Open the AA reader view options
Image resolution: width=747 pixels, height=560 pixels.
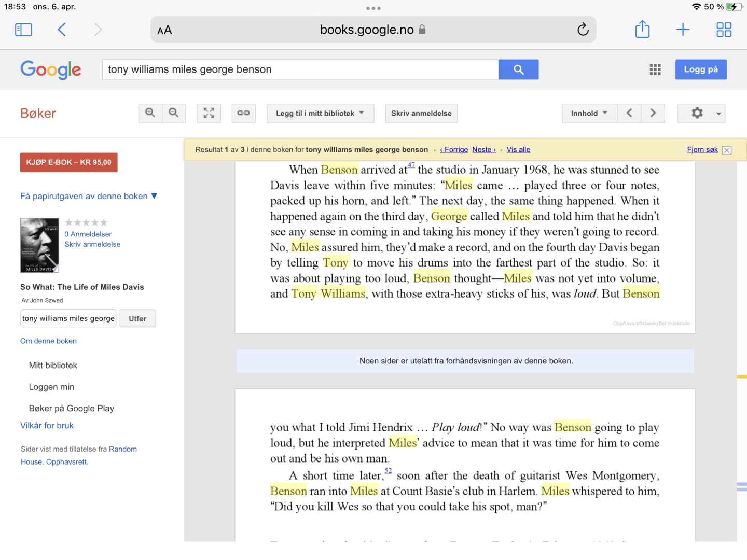pos(164,30)
